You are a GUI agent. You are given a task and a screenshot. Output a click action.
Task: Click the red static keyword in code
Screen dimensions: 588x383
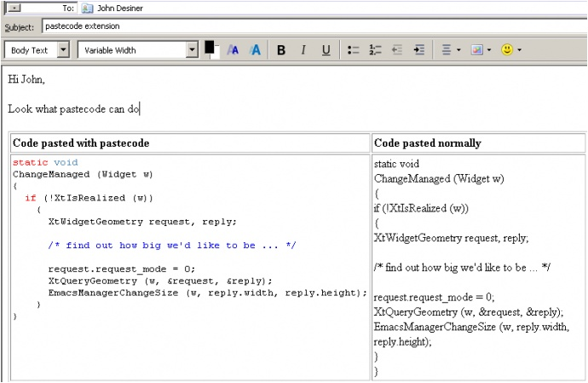click(x=31, y=163)
